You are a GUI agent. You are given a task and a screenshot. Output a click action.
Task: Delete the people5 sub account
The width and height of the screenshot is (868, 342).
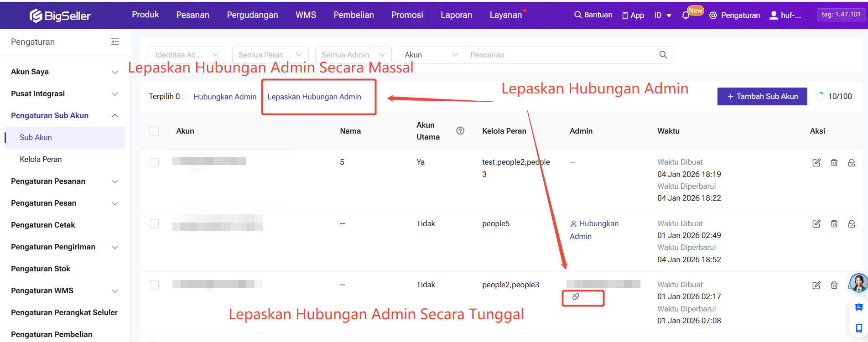coord(834,224)
